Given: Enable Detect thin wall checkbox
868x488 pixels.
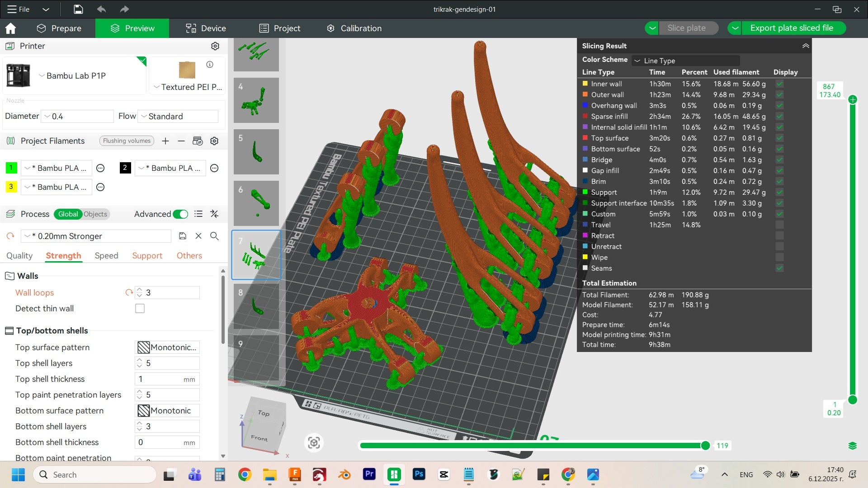Looking at the screenshot, I should [140, 309].
